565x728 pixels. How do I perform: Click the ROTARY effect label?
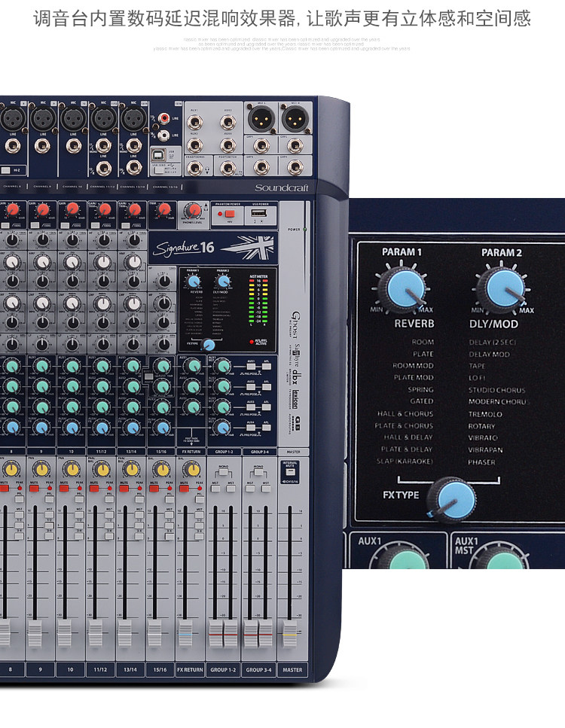pyautogui.click(x=481, y=426)
